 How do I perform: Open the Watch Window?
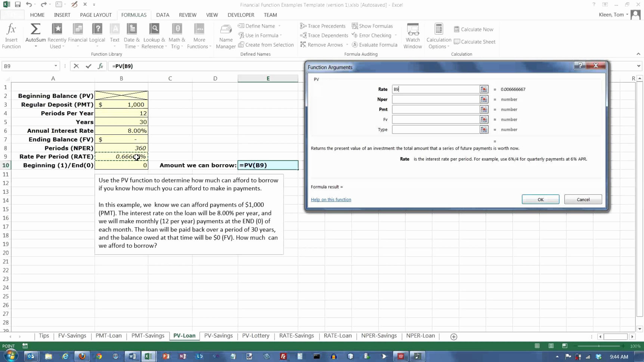[412, 36]
